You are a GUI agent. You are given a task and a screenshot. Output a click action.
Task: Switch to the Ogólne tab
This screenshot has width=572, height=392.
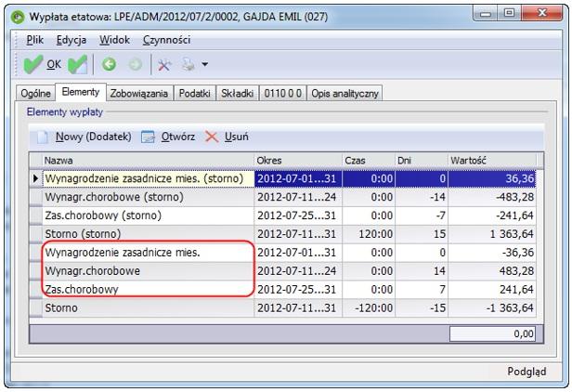click(35, 94)
